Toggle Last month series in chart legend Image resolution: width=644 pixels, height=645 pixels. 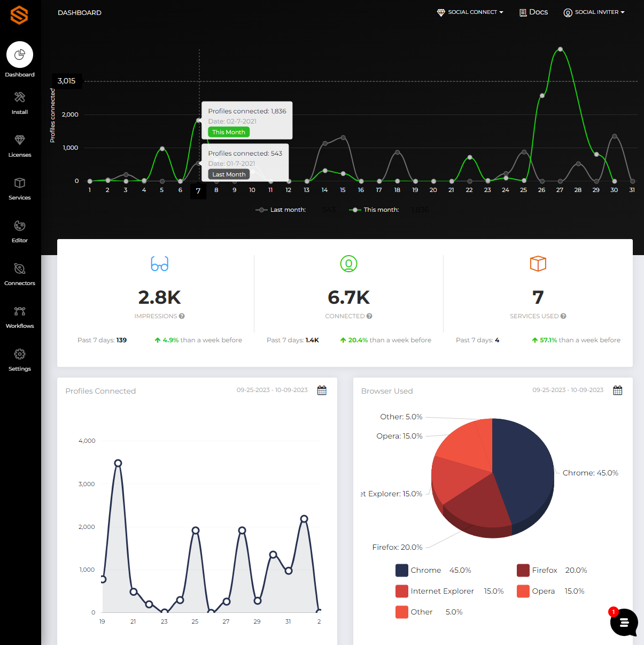[281, 210]
